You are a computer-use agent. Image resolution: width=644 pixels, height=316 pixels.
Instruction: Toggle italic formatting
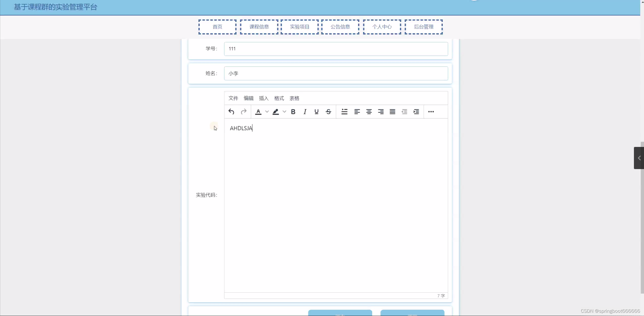(x=305, y=111)
